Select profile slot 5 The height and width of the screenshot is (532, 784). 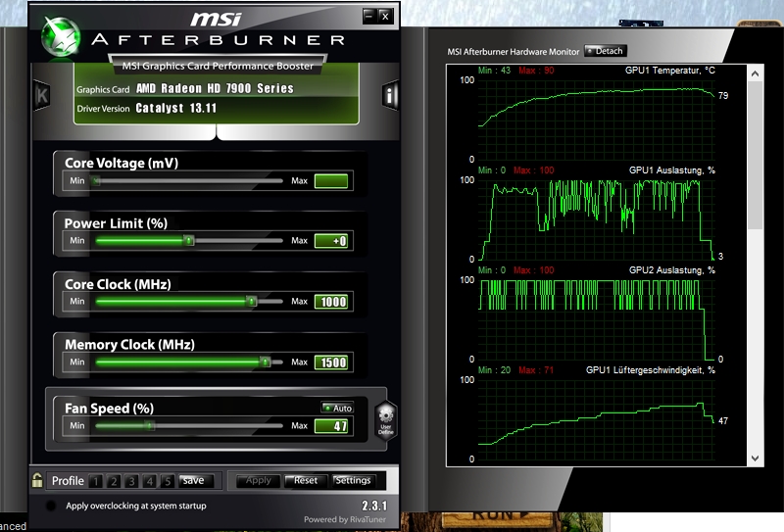[168, 481]
